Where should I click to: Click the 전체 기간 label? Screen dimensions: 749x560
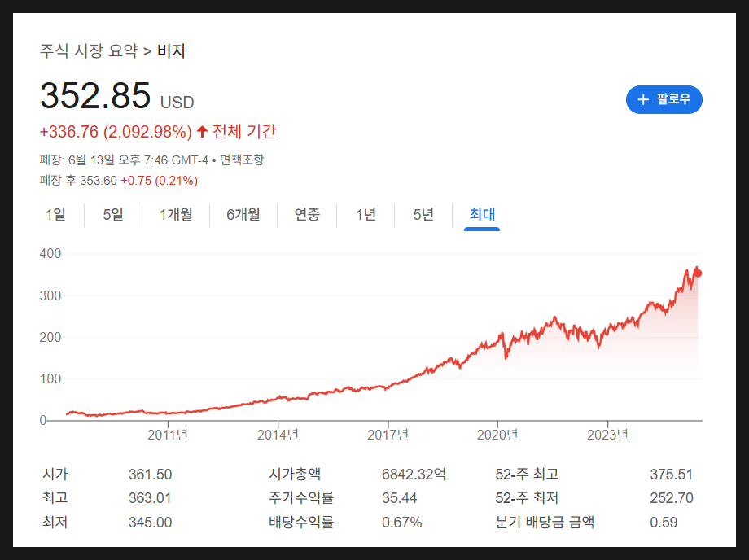(x=244, y=131)
